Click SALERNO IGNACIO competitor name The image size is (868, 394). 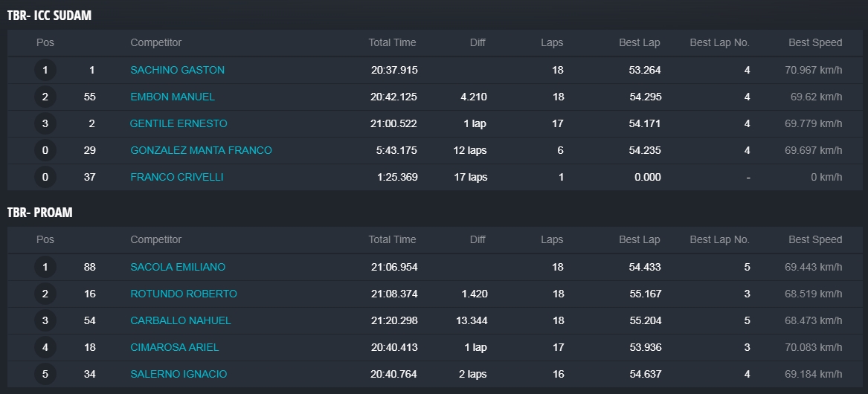(179, 374)
